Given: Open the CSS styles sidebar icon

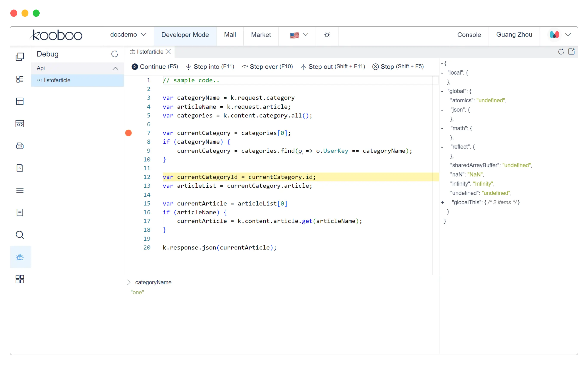Looking at the screenshot, I should [20, 146].
